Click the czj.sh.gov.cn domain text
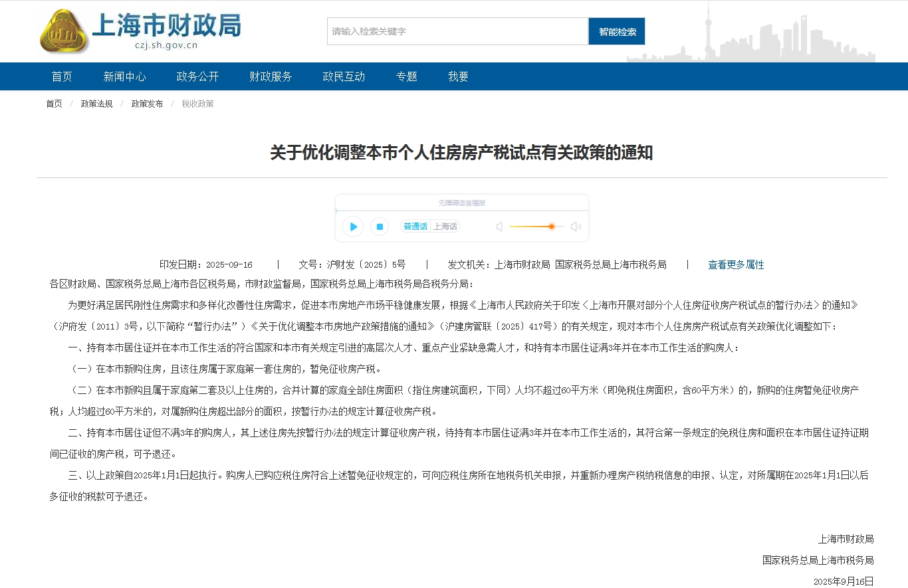The image size is (908, 588). 166,46
